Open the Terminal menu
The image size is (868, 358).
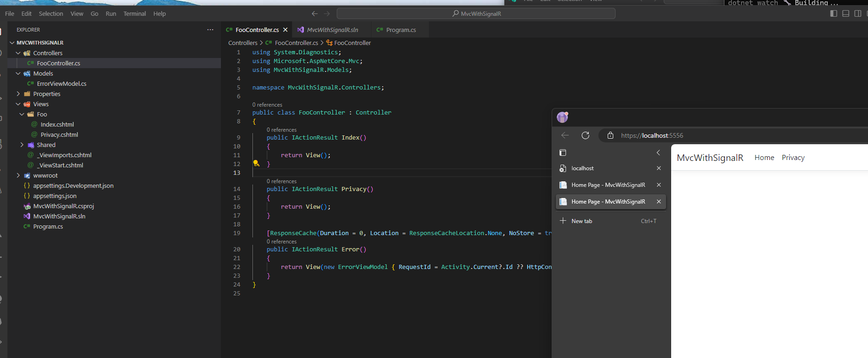[x=134, y=13]
